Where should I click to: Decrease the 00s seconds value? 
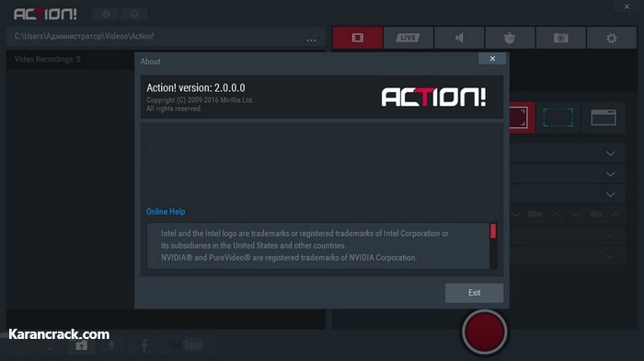576,215
